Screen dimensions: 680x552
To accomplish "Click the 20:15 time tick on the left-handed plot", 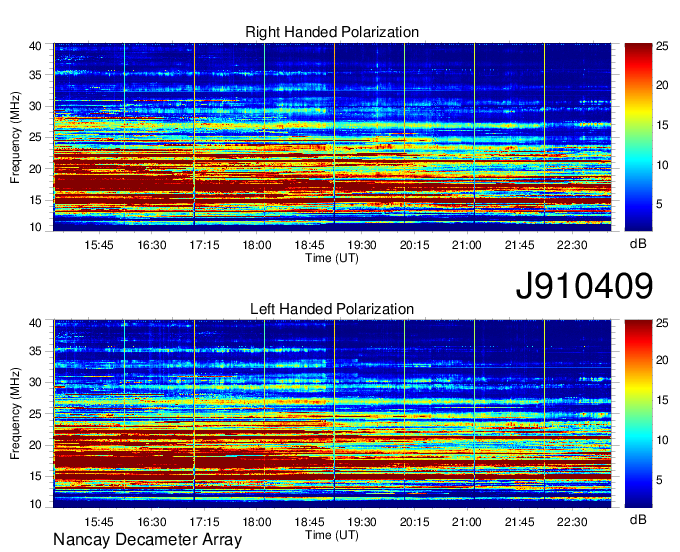I will [415, 522].
